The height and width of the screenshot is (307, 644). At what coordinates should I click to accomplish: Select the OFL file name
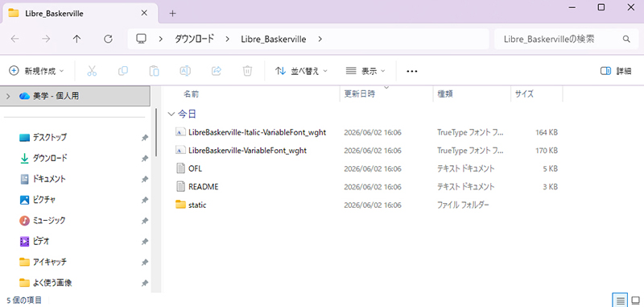click(x=195, y=168)
